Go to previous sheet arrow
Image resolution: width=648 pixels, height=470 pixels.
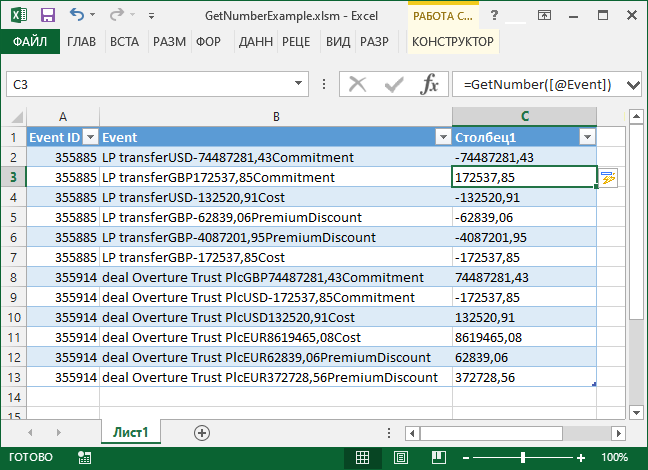click(x=30, y=432)
